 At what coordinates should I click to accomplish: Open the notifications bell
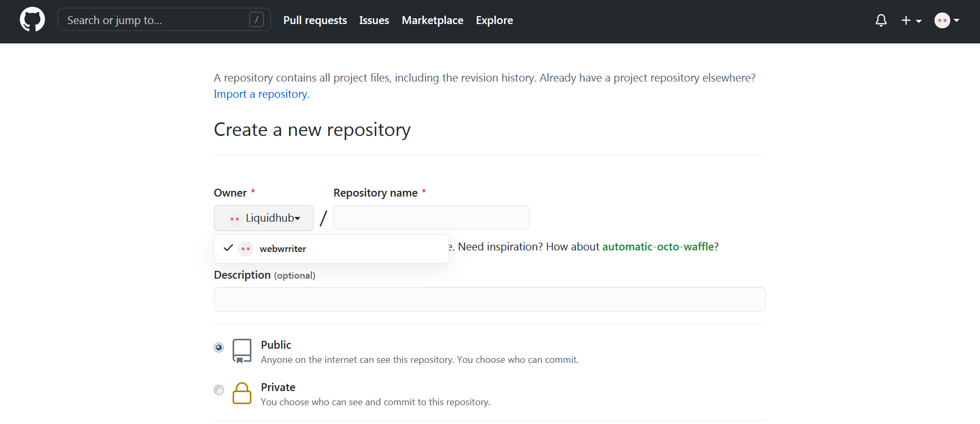coord(881,20)
